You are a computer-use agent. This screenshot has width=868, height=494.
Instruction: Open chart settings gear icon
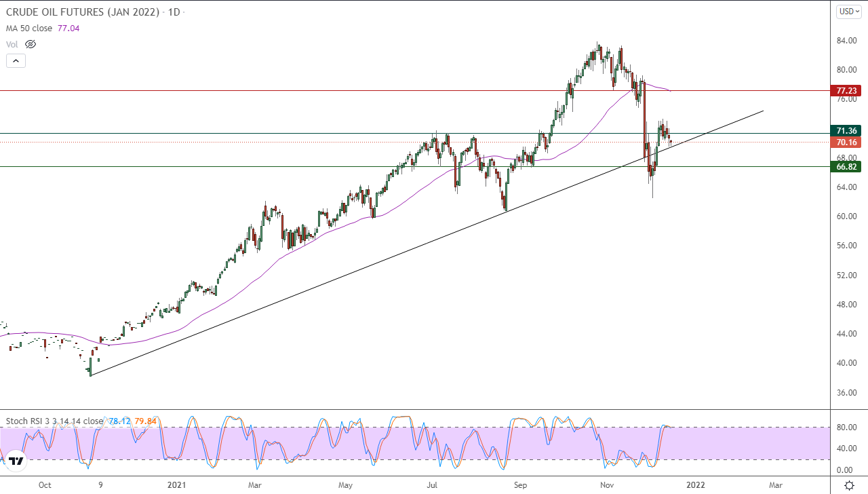coord(849,485)
